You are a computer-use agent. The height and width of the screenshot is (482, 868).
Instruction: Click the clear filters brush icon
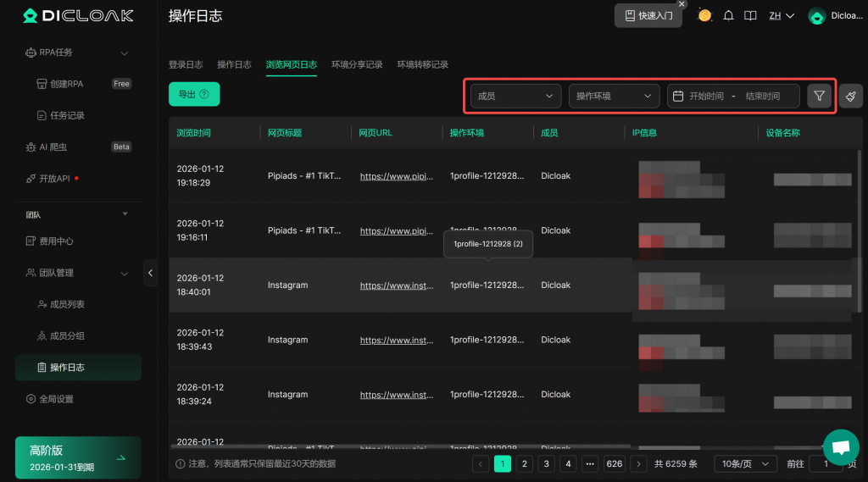pyautogui.click(x=850, y=96)
